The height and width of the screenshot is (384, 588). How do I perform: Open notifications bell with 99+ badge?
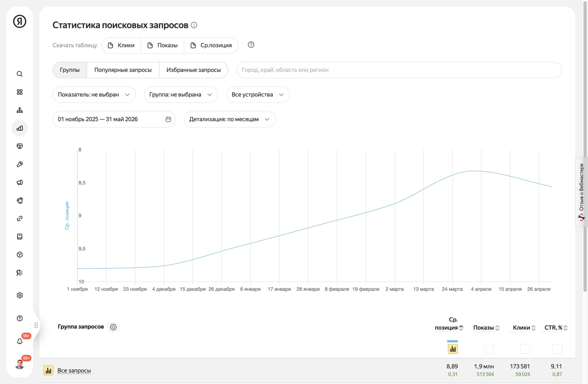20,341
